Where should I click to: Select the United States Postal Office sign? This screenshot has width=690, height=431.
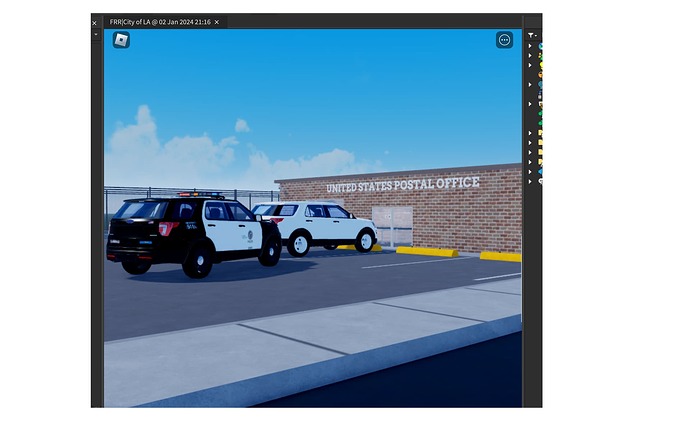403,184
